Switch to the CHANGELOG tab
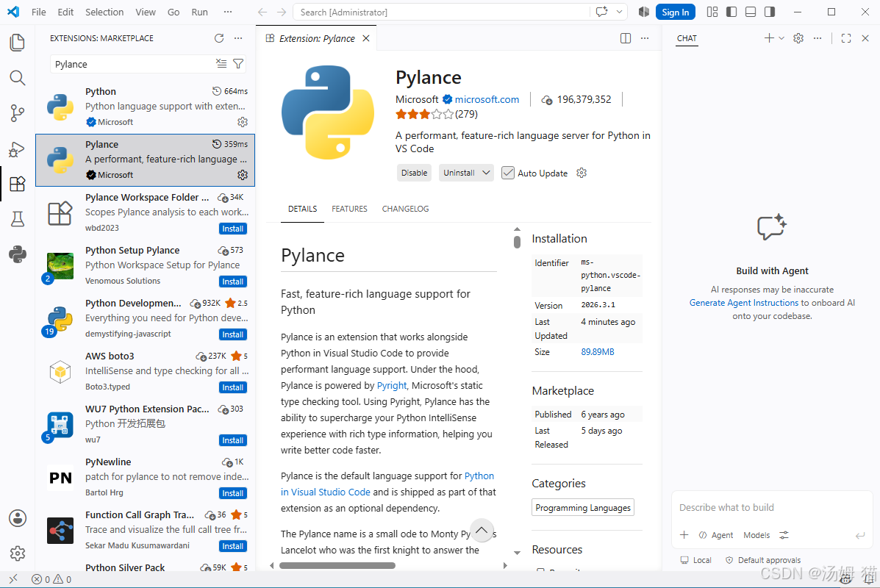880x588 pixels. tap(405, 209)
